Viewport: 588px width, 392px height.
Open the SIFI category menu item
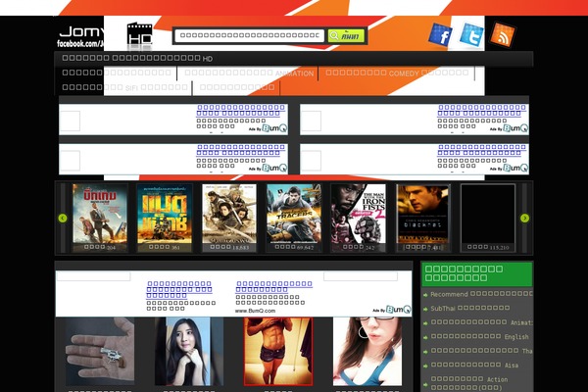[124, 88]
